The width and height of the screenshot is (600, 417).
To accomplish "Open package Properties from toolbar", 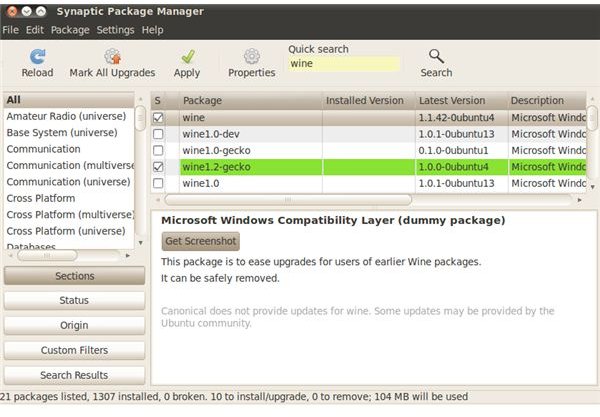I will coord(252,57).
